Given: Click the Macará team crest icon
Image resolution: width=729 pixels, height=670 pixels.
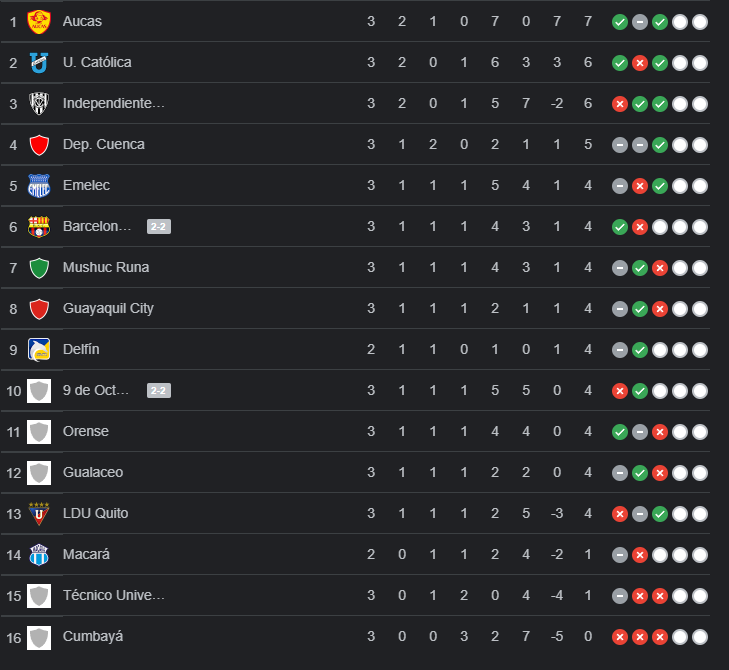Looking at the screenshot, I should pos(39,554).
